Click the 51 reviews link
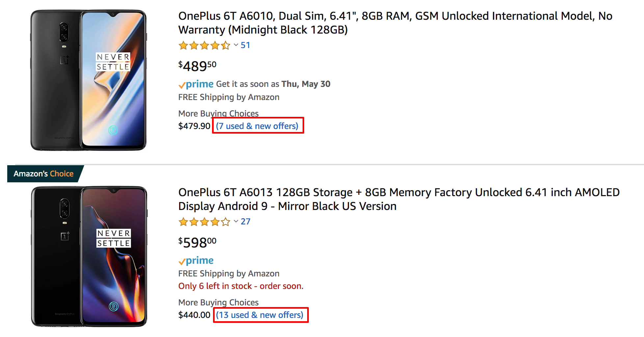 point(245,45)
